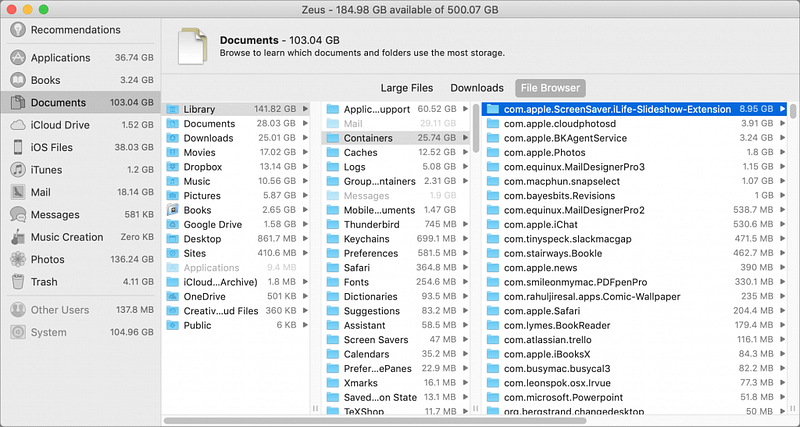
Task: Click the first column resize handle
Action: pos(315,409)
